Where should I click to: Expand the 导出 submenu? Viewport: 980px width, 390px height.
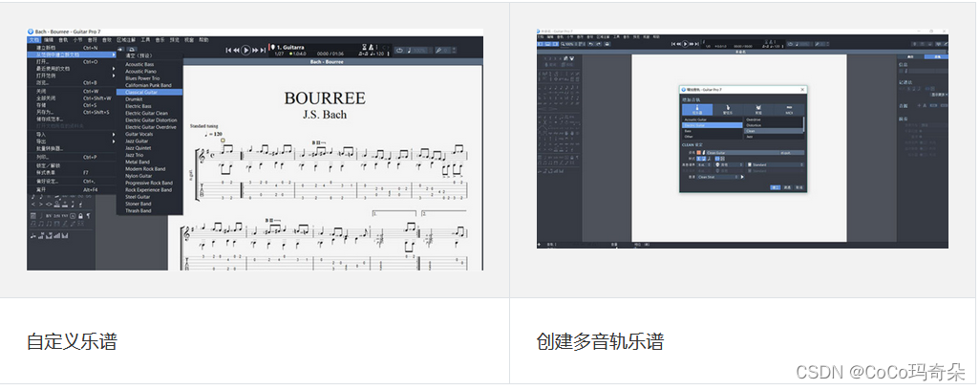pos(72,141)
